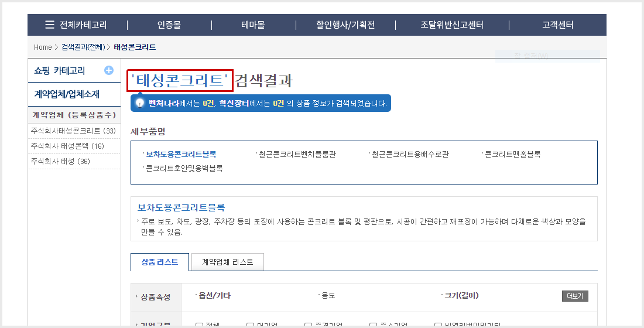644x328 pixels.
Task: Open the 고객센터 menu
Action: pos(558,25)
